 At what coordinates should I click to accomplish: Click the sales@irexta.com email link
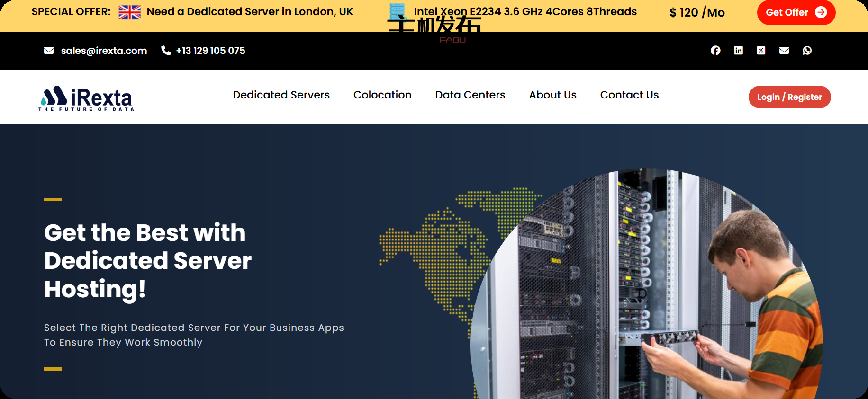[104, 51]
